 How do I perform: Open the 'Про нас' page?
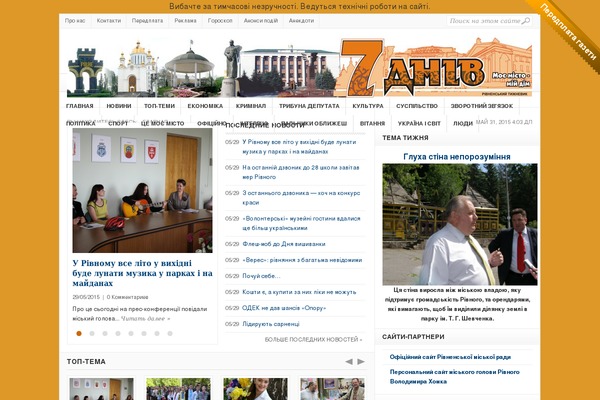point(75,21)
